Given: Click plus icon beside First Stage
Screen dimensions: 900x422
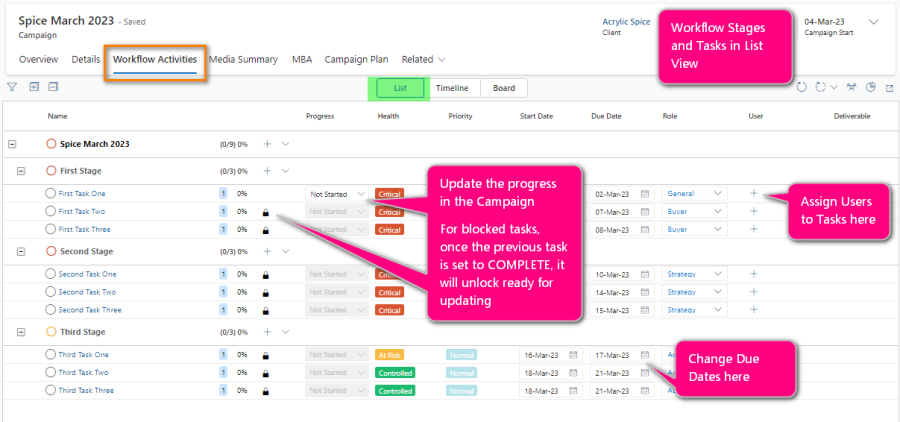Looking at the screenshot, I should tap(267, 171).
